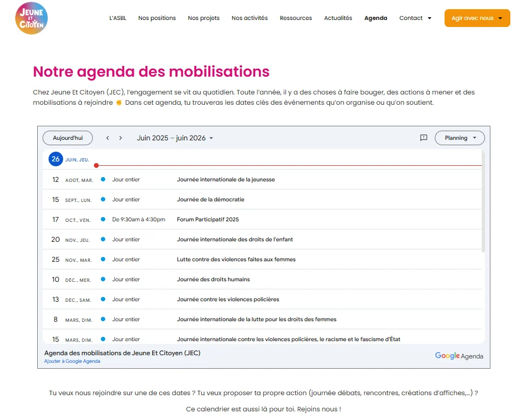Expand the Juin 2025 – juin 2026 date picker
The image size is (519, 420).
pyautogui.click(x=175, y=138)
